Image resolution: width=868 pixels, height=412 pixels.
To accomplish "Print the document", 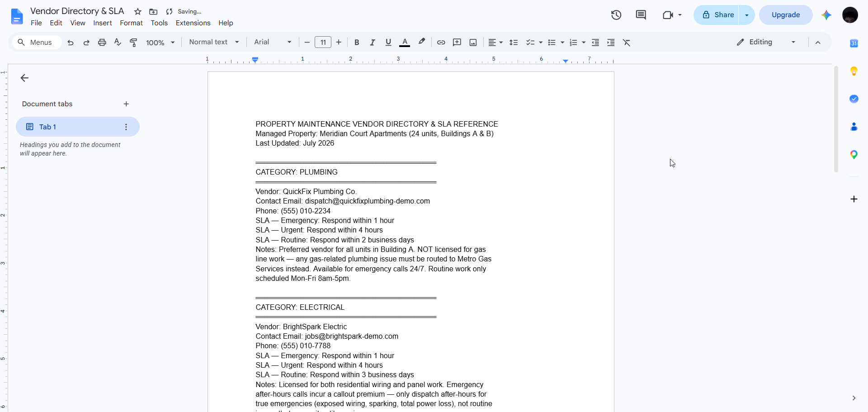I will (x=102, y=43).
